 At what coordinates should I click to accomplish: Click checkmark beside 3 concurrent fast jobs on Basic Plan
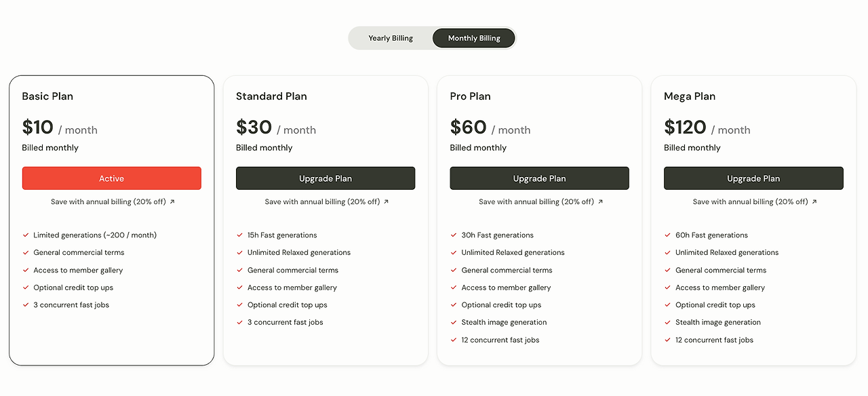click(x=25, y=304)
